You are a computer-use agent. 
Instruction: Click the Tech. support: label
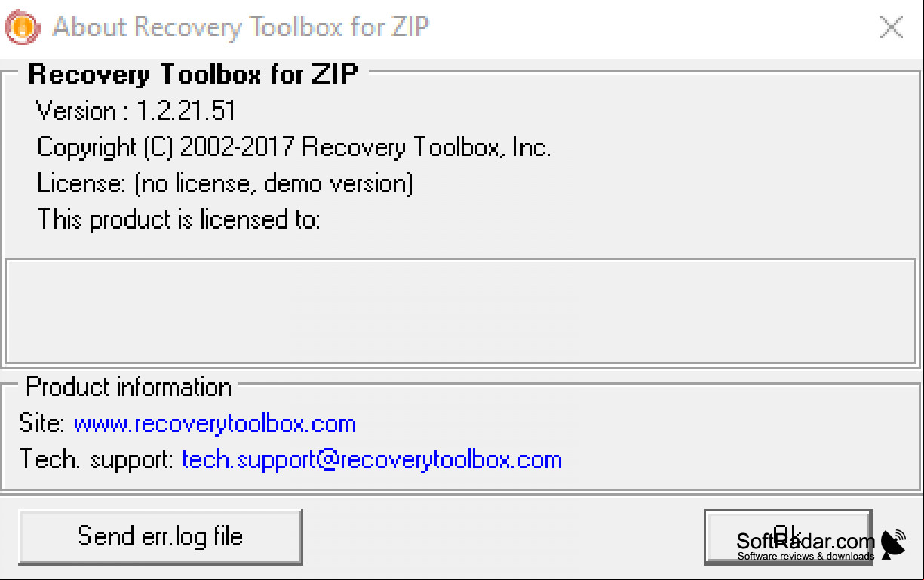97,459
